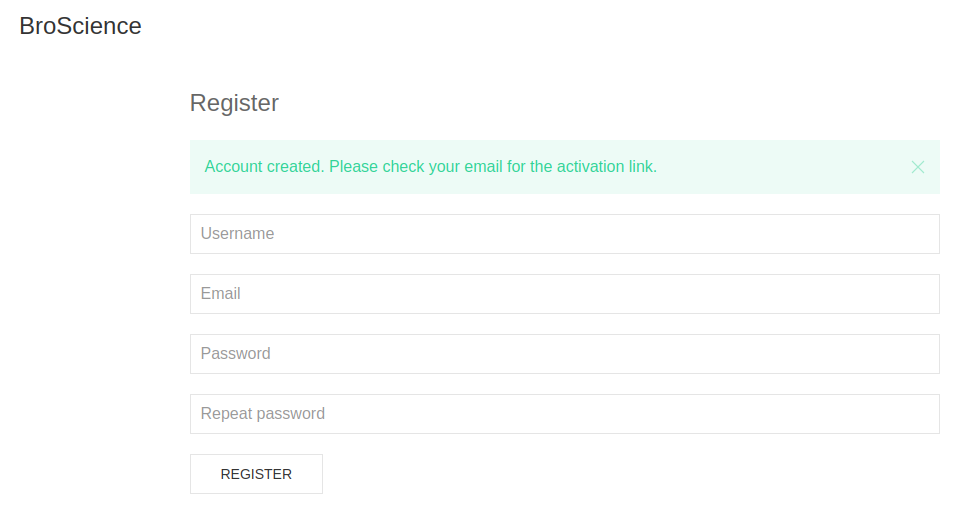This screenshot has height=510, width=977.
Task: Dismiss the account created alert
Action: [x=918, y=167]
